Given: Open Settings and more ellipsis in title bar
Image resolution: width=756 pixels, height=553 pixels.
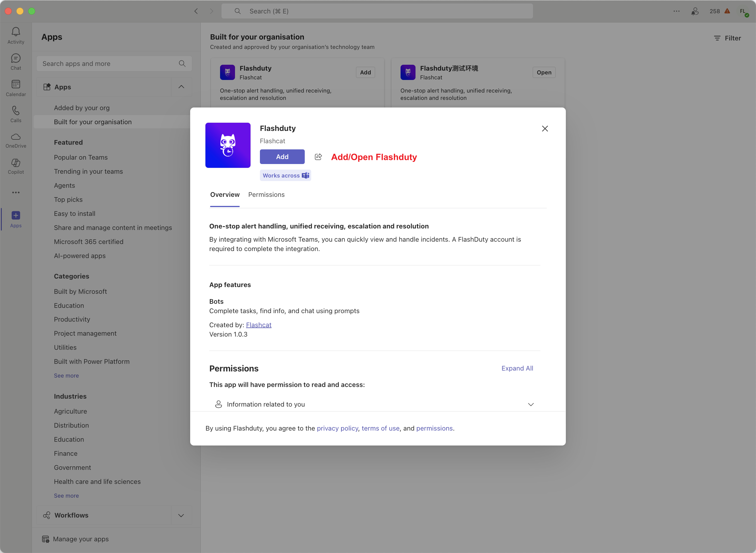Looking at the screenshot, I should (x=676, y=11).
